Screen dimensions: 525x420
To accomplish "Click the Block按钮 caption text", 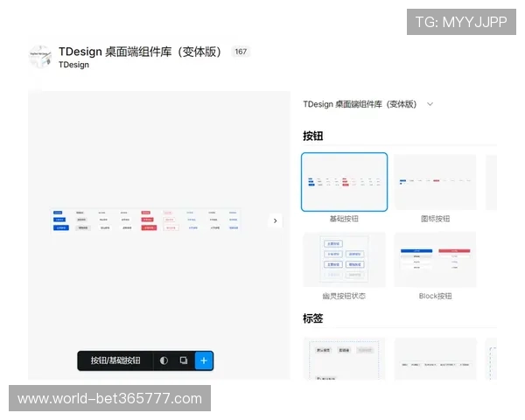I will (435, 296).
